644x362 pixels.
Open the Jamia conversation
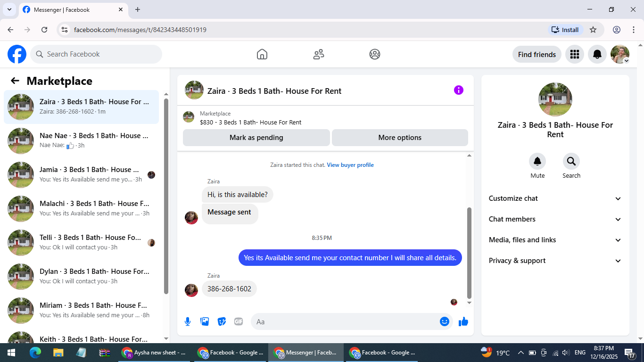coord(82,175)
